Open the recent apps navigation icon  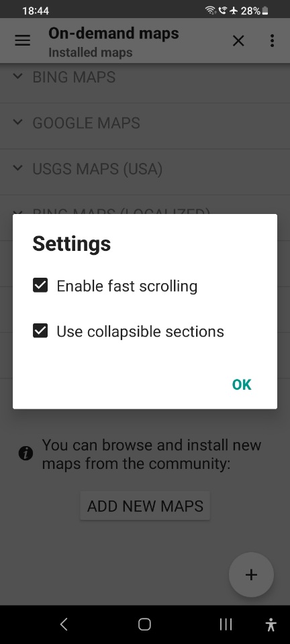click(226, 625)
